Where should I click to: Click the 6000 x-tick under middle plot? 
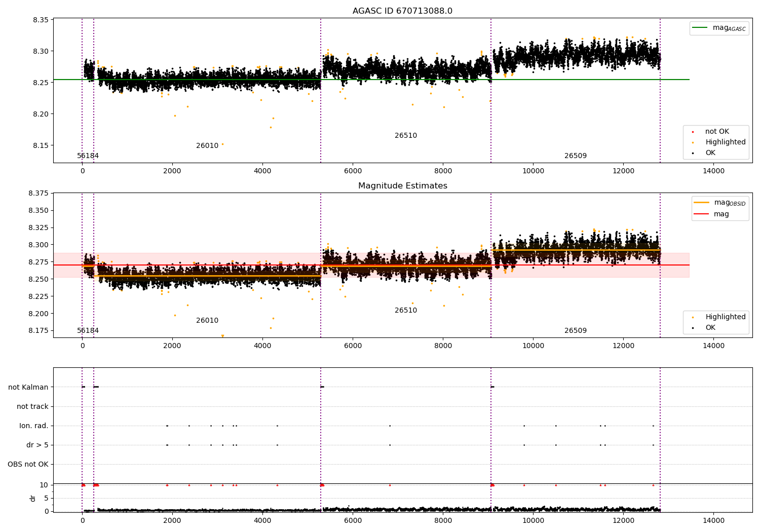[353, 346]
